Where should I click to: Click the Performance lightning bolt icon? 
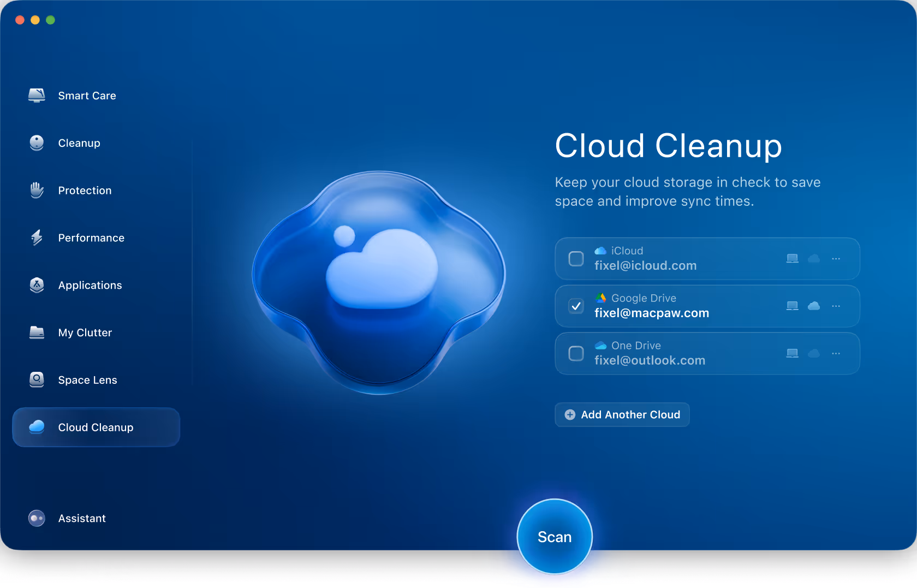coord(37,237)
